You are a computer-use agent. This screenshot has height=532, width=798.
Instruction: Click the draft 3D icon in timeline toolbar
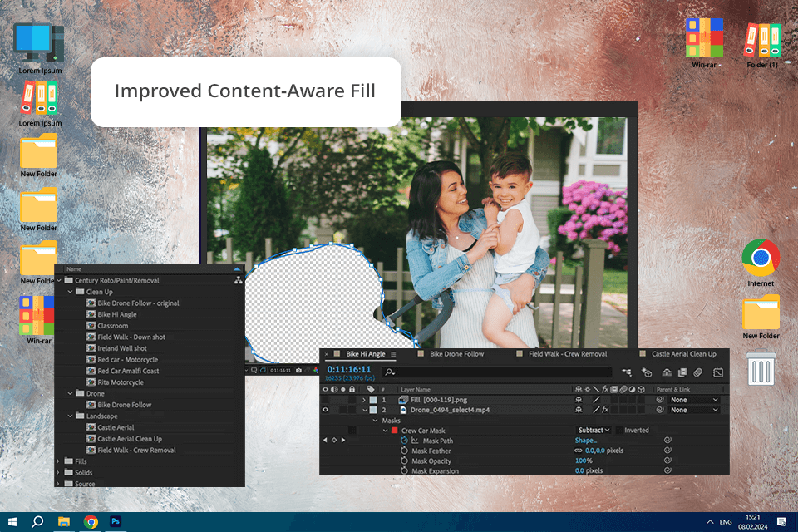pos(647,372)
